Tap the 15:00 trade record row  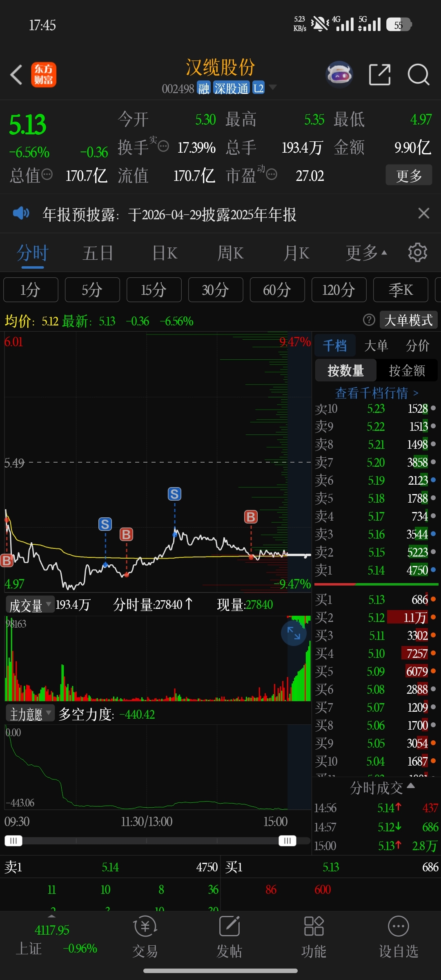[x=376, y=845]
